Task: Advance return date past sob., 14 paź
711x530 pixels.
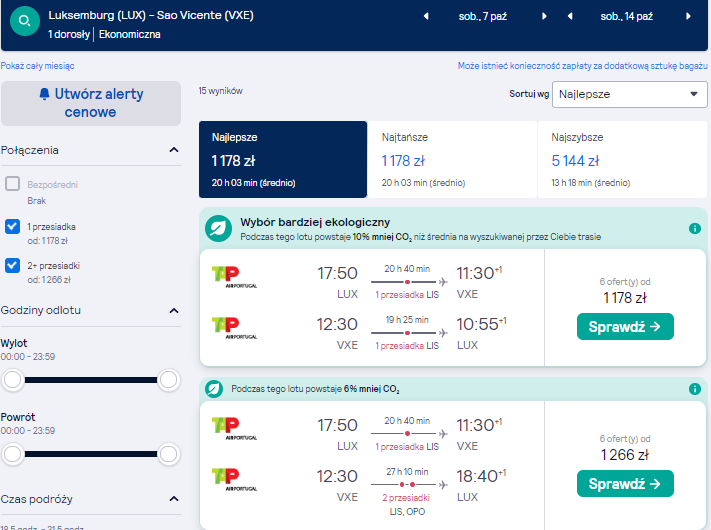Action: 688,16
